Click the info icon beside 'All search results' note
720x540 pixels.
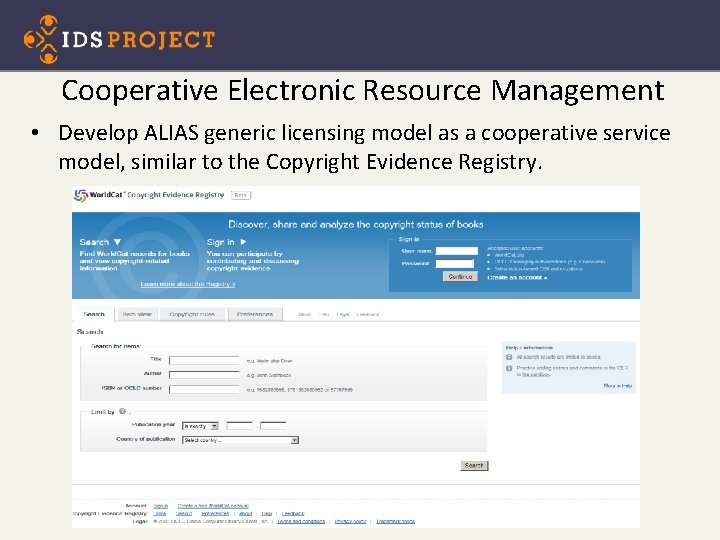pos(509,357)
